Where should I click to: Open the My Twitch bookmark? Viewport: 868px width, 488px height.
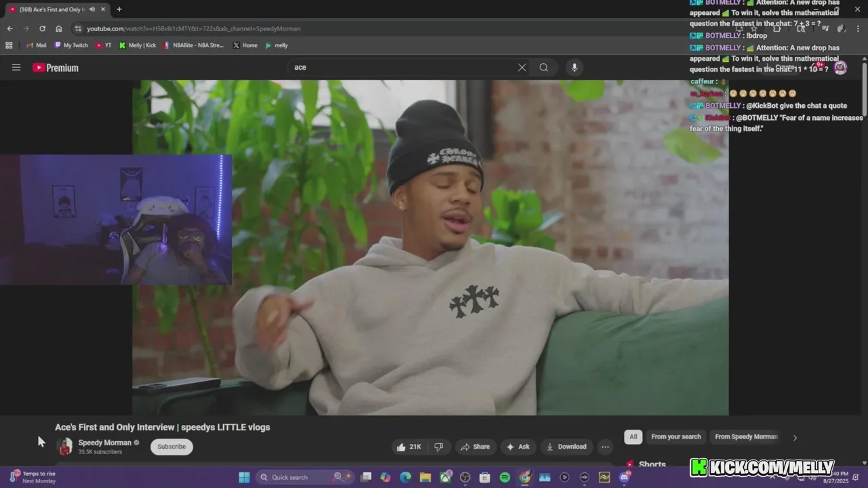tap(71, 45)
